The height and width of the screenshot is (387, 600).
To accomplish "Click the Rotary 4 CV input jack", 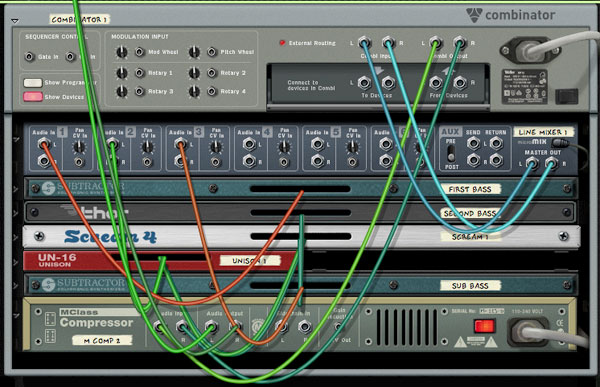I will (x=212, y=91).
